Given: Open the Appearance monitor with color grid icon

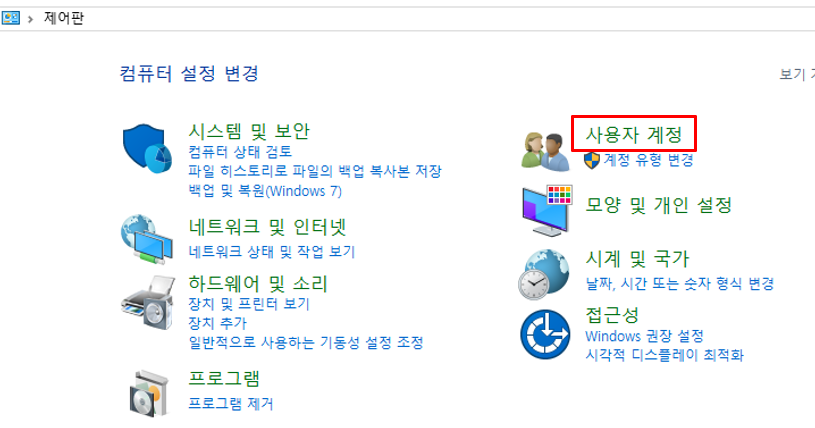Looking at the screenshot, I should pyautogui.click(x=547, y=210).
